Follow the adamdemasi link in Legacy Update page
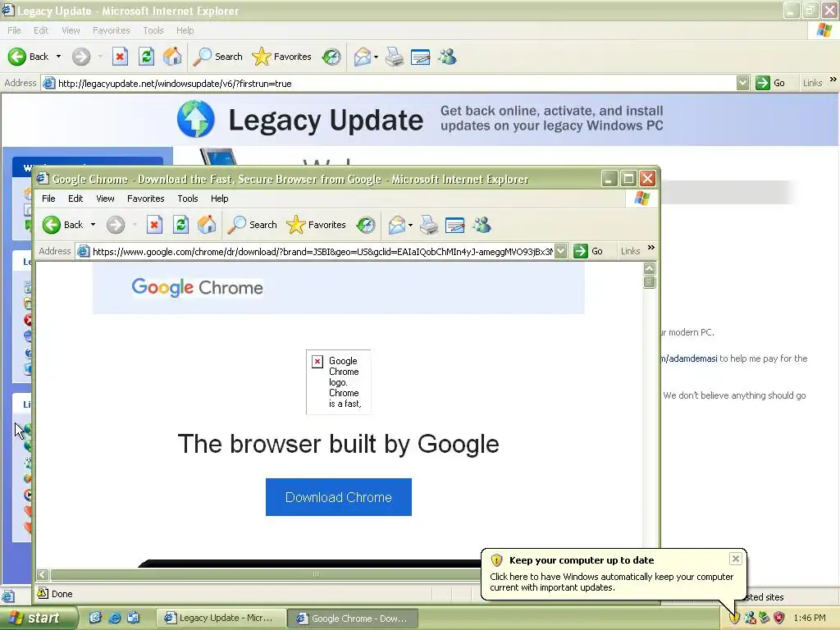 point(689,358)
